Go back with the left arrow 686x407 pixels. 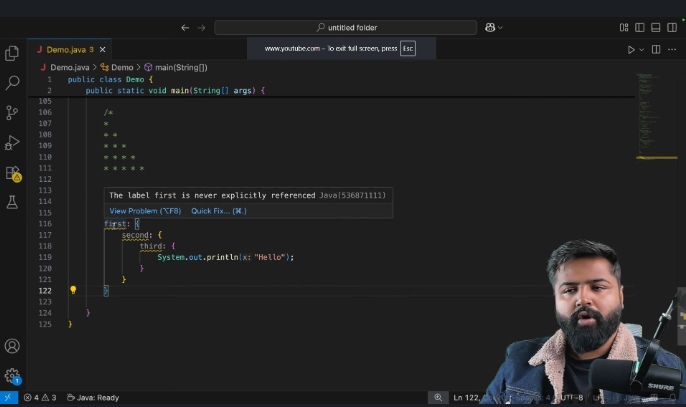coord(185,28)
